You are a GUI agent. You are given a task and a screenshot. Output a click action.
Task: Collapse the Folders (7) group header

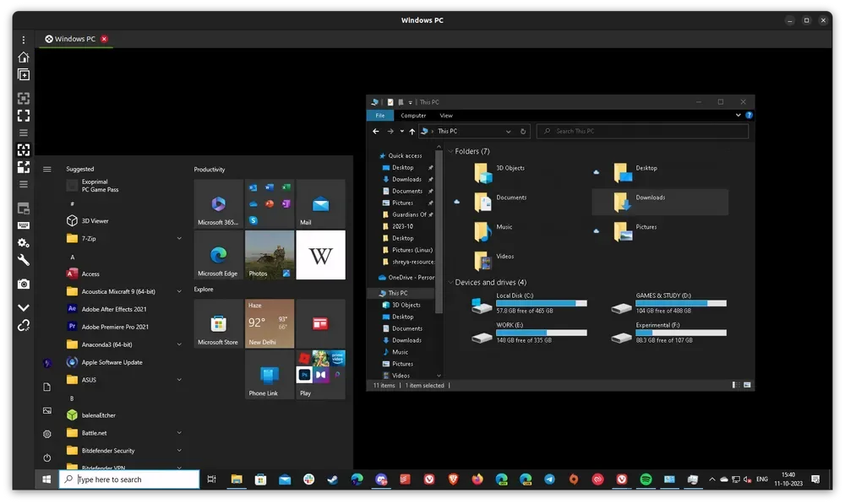coord(451,151)
